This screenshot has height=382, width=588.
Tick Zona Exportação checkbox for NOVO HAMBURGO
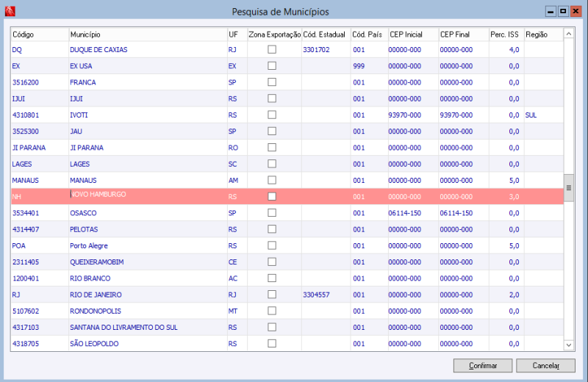pos(272,196)
